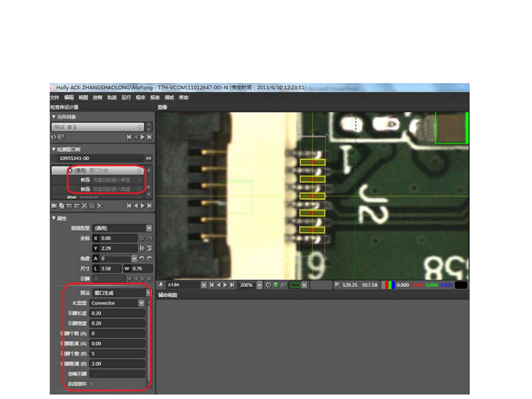The height and width of the screenshot is (399, 532).
Task: Rotate counterclockwise using the angle arrow icon
Action: (142, 258)
